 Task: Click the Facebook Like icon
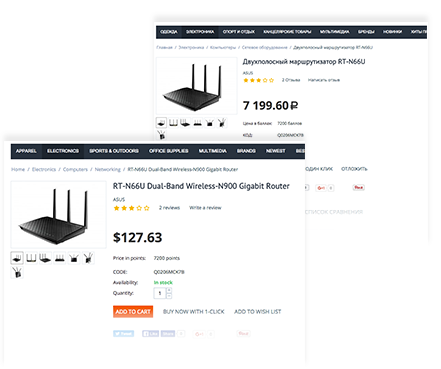[150, 333]
